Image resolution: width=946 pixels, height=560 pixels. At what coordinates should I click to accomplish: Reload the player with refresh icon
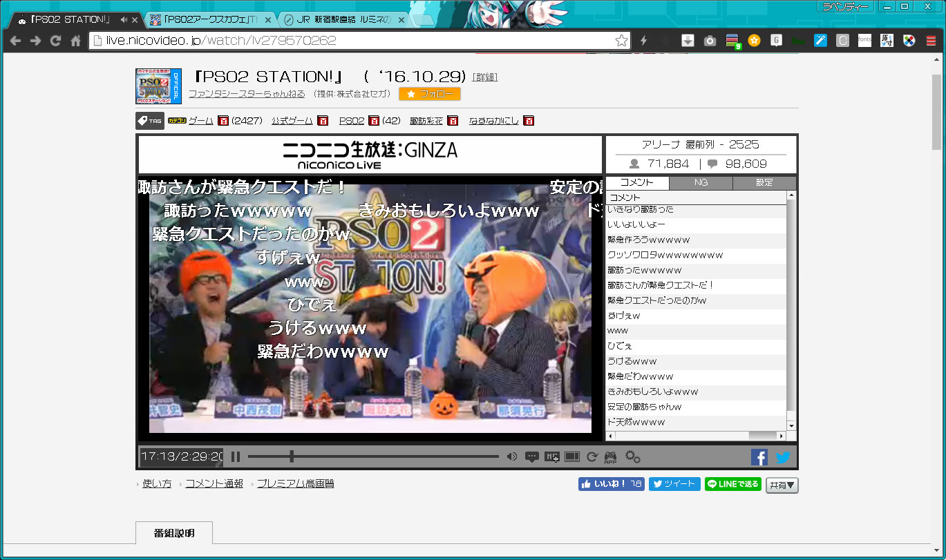click(x=592, y=456)
